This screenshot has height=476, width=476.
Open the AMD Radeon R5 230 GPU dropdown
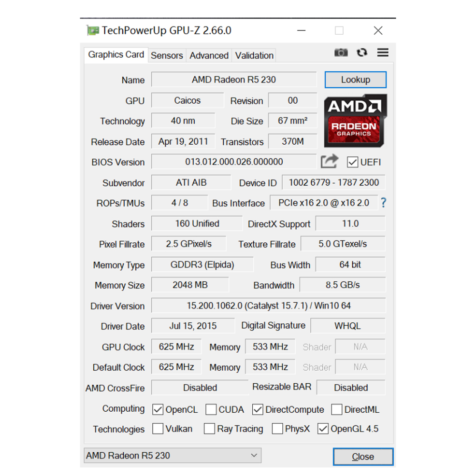click(x=172, y=456)
